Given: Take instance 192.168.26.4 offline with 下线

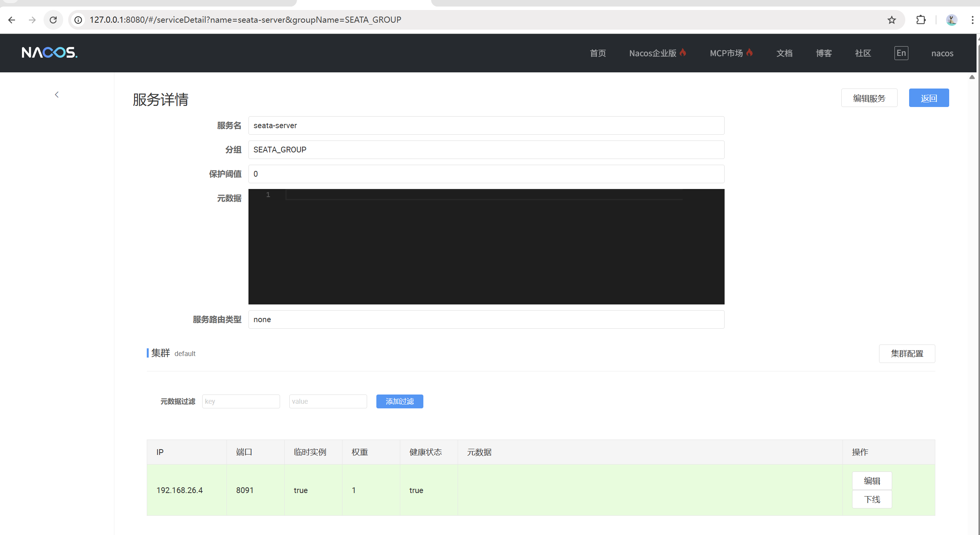Looking at the screenshot, I should pos(872,499).
